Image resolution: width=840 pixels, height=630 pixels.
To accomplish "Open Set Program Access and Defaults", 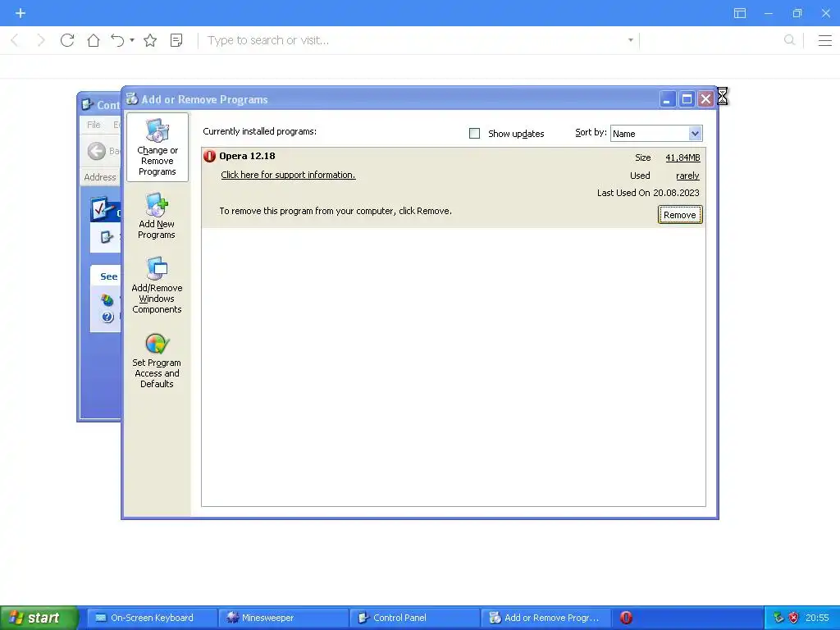I will [x=157, y=361].
